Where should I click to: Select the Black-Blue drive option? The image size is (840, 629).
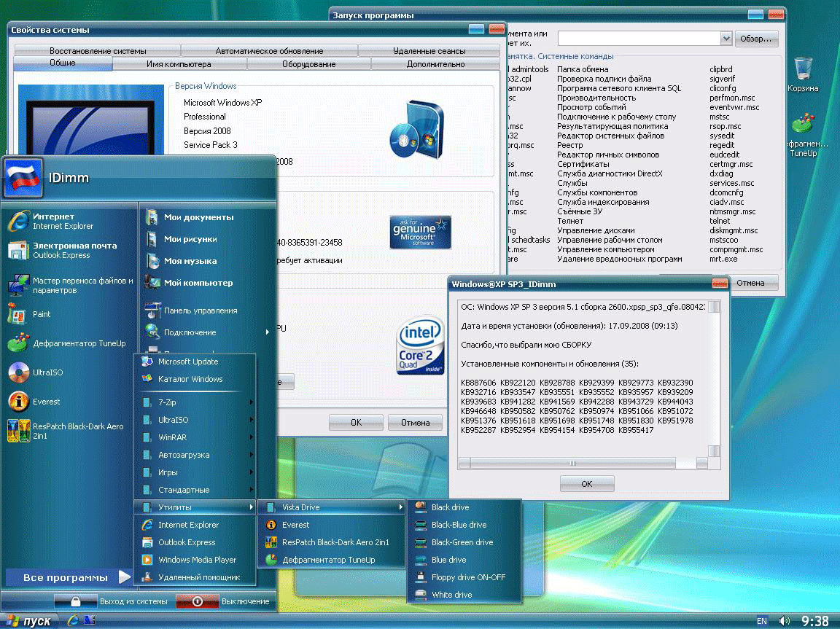464,525
